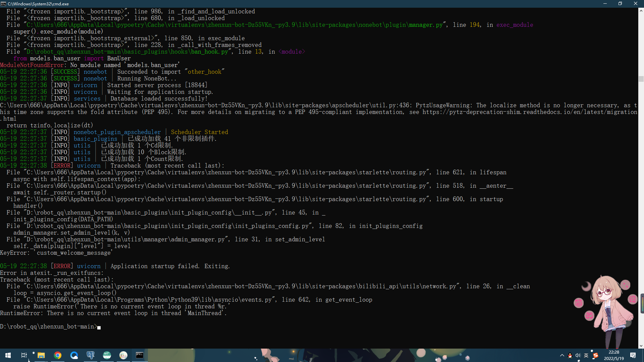The image size is (644, 362).
Task: Open the Windows Start menu
Action: pyautogui.click(x=7, y=355)
